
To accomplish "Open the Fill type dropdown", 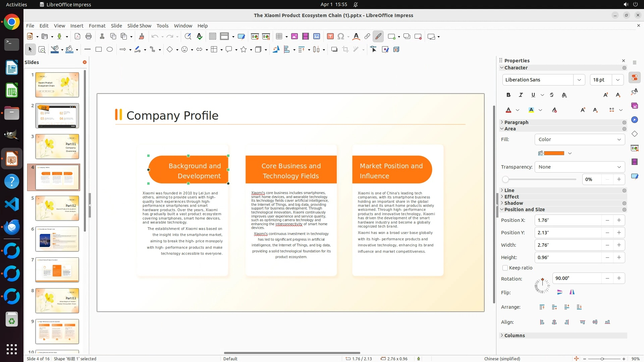I will 580,139.
